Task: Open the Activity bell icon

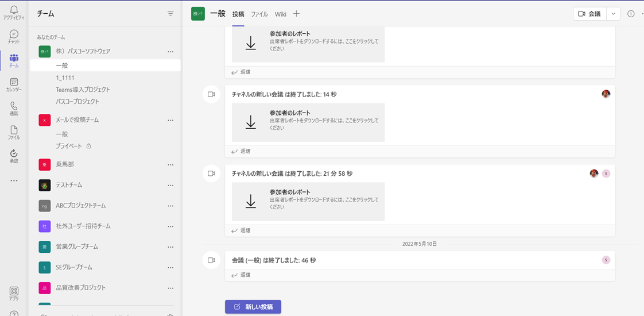Action: click(14, 12)
